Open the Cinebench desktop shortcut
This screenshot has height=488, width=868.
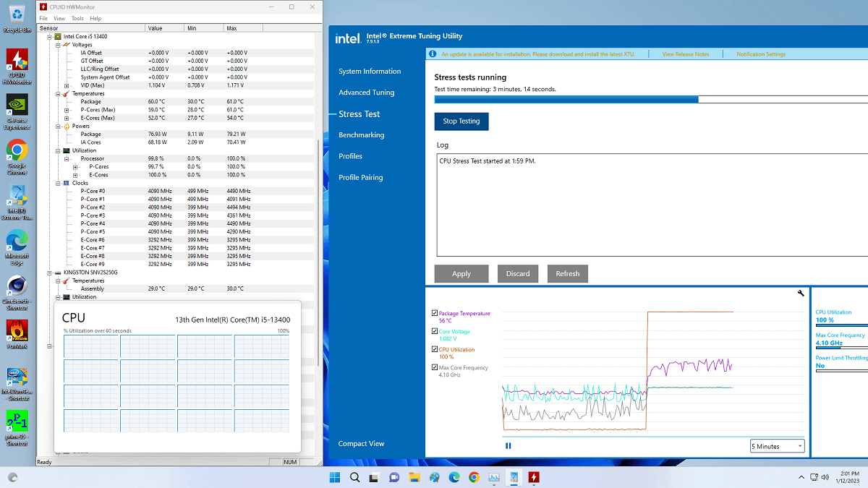point(17,292)
